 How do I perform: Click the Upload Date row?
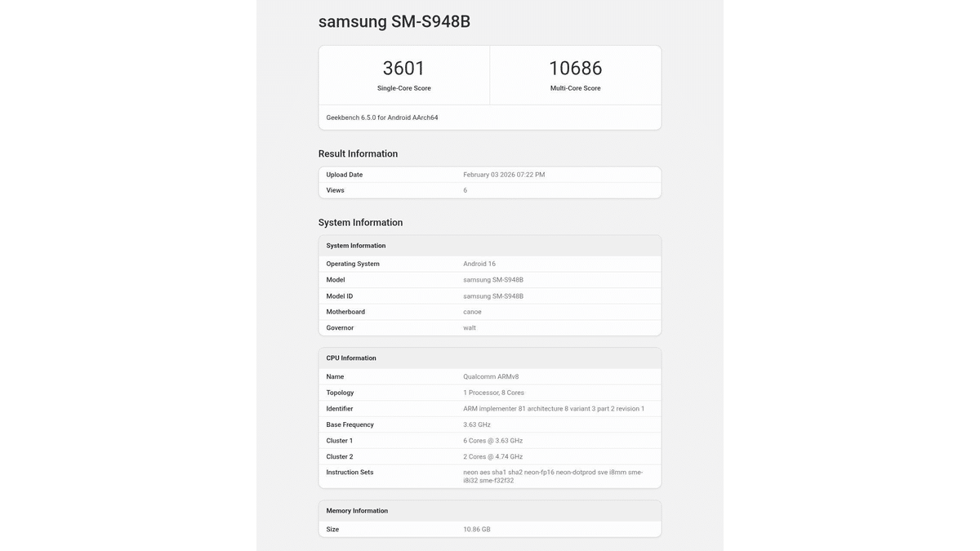(490, 174)
